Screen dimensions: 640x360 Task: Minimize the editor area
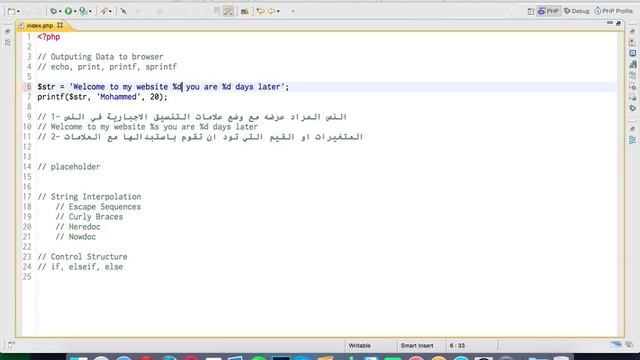tap(610, 23)
